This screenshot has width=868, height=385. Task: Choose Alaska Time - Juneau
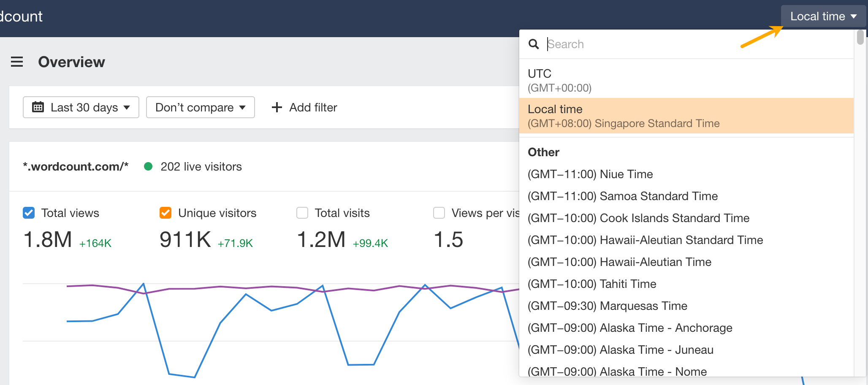(620, 350)
